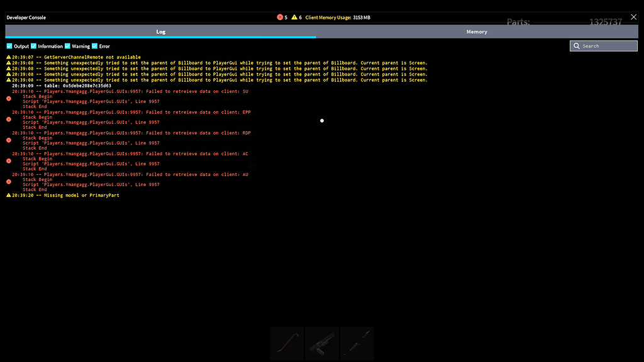Viewport: 644px width, 362px height.
Task: Click the warning triangle on Missing model or PrimaryPart
Action: coord(9,195)
